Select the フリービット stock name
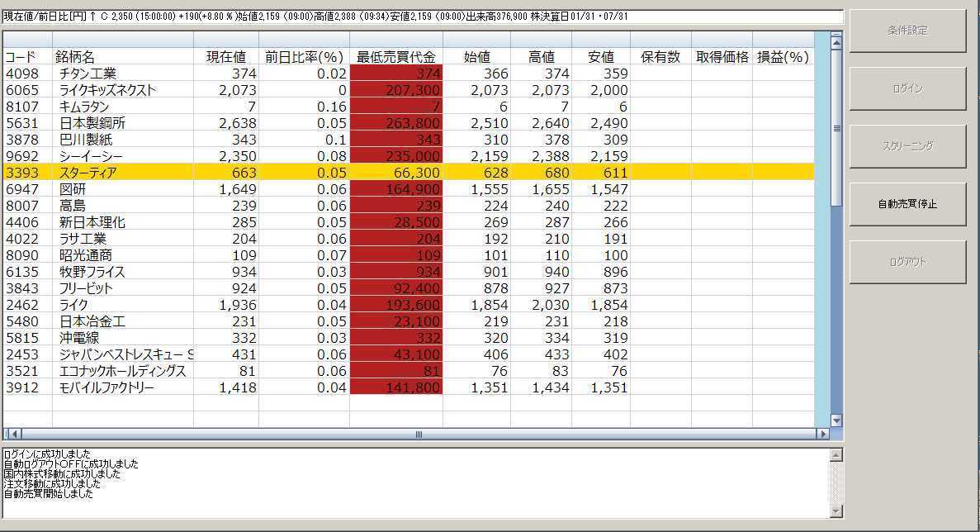 86,288
